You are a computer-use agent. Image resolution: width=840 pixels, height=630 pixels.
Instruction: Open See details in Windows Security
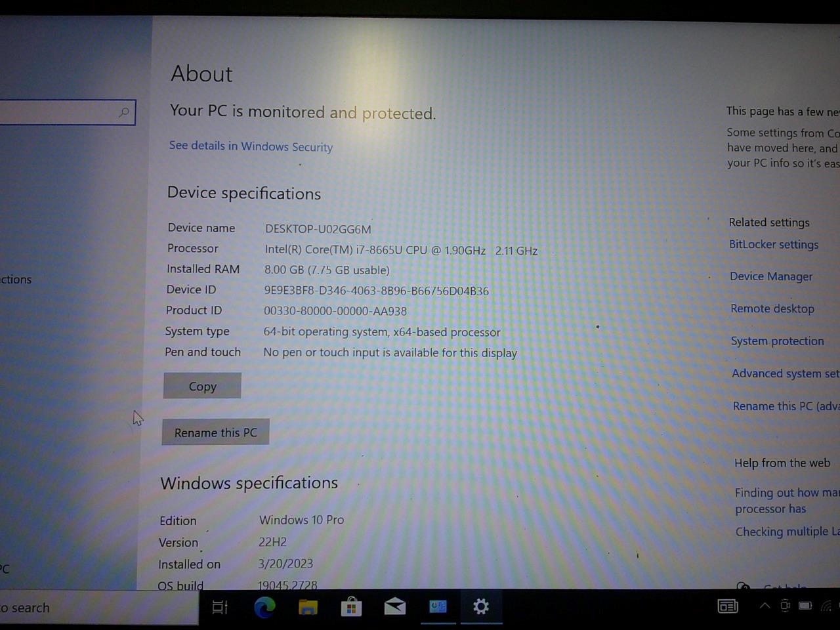tap(251, 146)
